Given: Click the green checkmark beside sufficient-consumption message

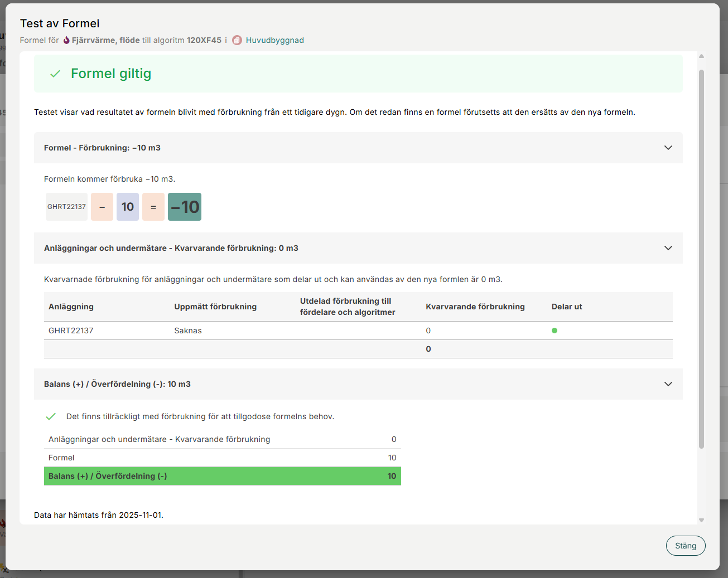Looking at the screenshot, I should click(x=51, y=416).
